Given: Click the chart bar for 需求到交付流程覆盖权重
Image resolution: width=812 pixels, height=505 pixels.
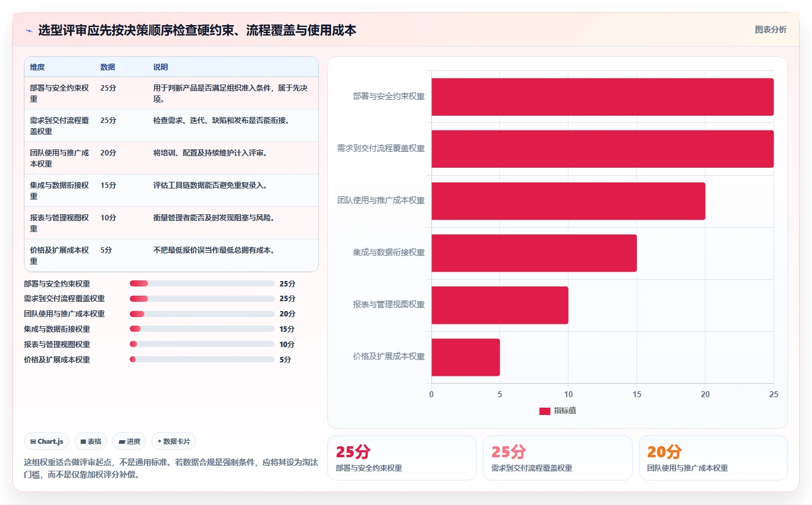Looking at the screenshot, I should click(x=603, y=149).
